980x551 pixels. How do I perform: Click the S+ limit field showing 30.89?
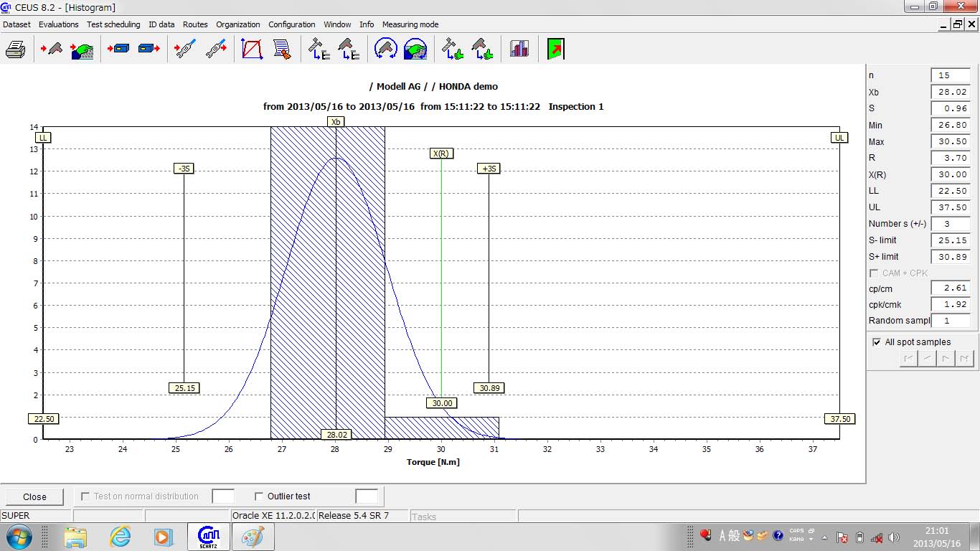[x=951, y=257]
